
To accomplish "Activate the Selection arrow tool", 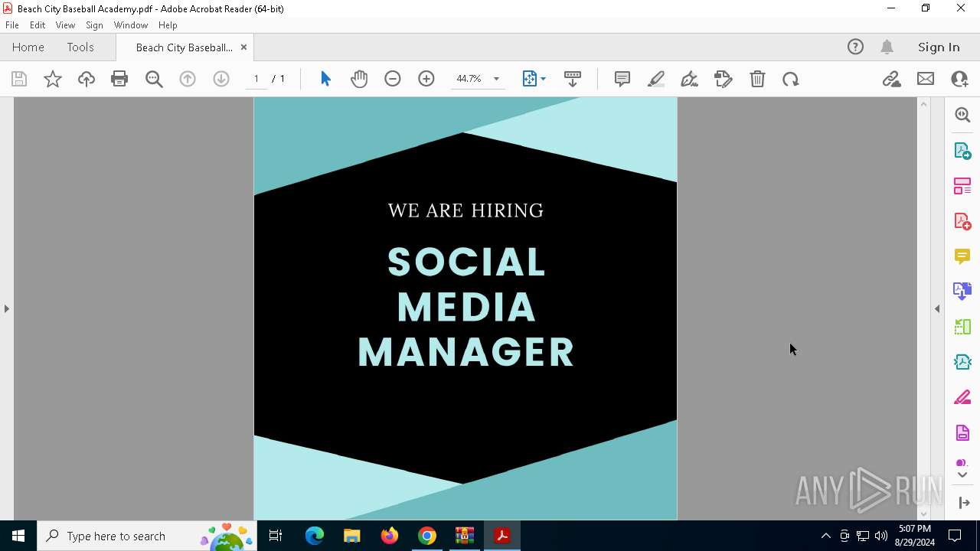I will pos(325,79).
